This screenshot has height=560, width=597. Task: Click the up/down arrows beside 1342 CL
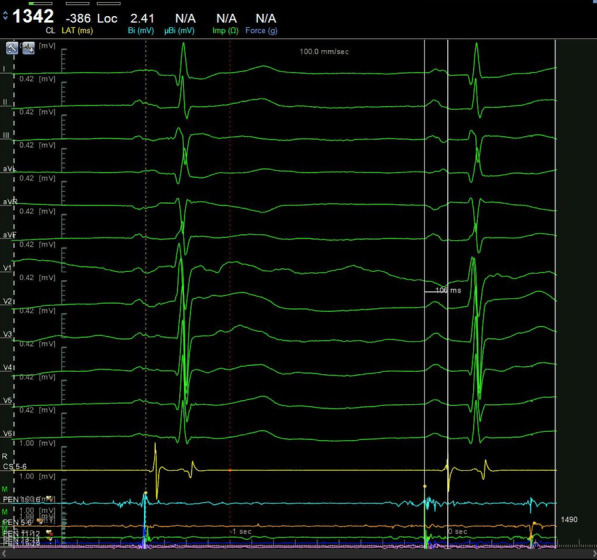5,16
